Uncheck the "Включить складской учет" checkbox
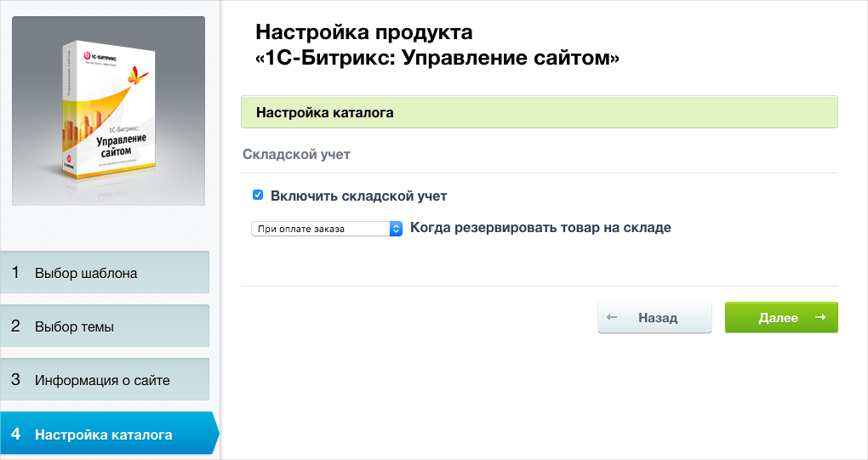The image size is (868, 460). click(258, 196)
